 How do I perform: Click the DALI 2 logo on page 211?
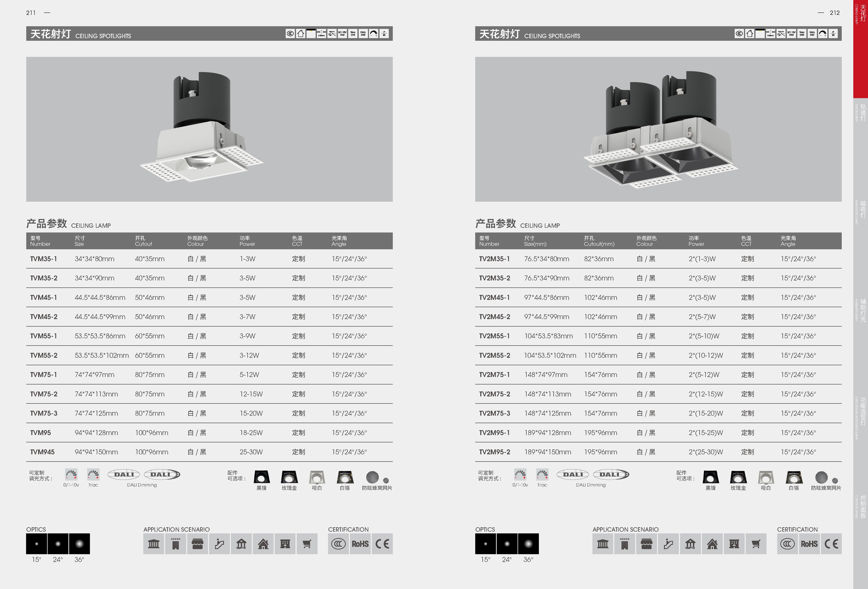tap(162, 474)
